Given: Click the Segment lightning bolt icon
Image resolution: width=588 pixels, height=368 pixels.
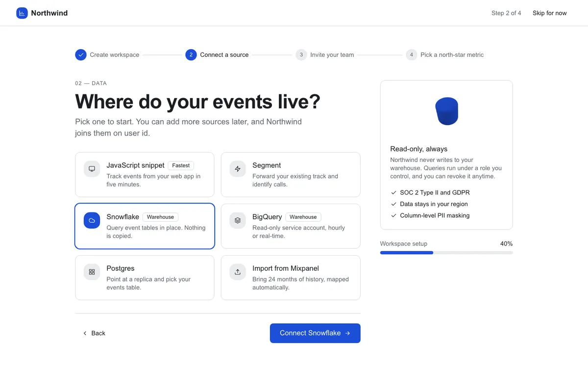Looking at the screenshot, I should (238, 169).
